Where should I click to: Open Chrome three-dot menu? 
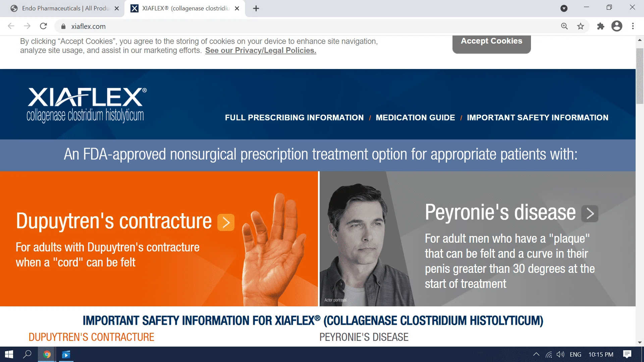(x=633, y=26)
